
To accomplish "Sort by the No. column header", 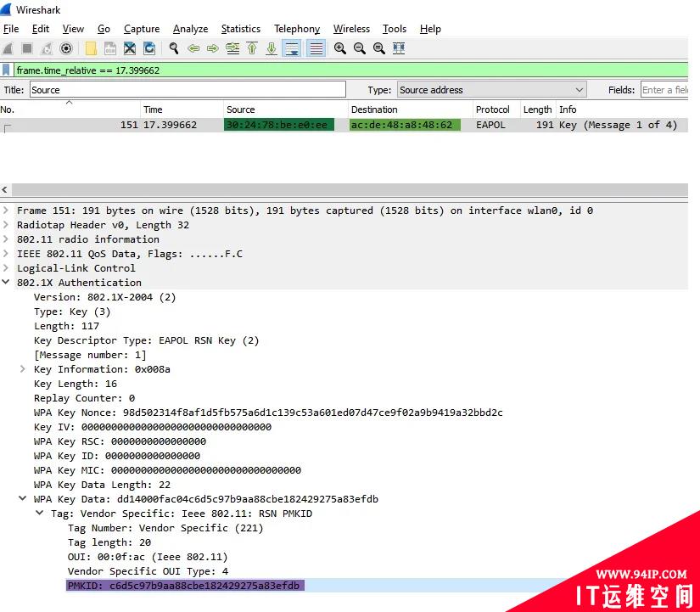I will coord(70,109).
